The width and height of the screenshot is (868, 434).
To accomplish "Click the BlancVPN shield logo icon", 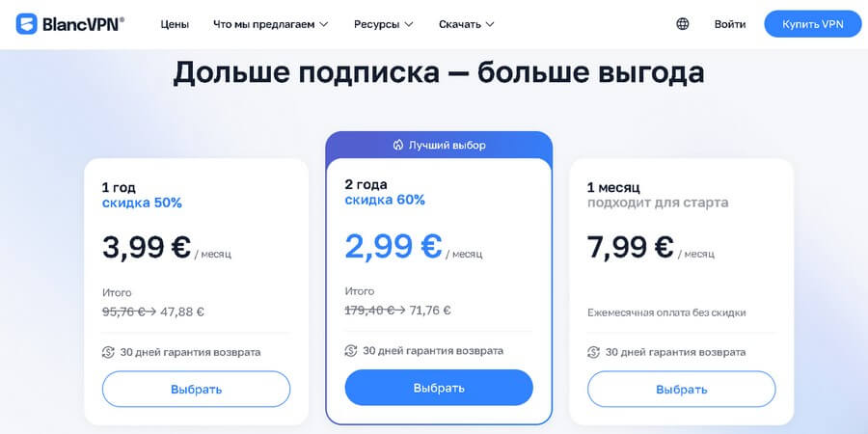I will click(x=27, y=24).
